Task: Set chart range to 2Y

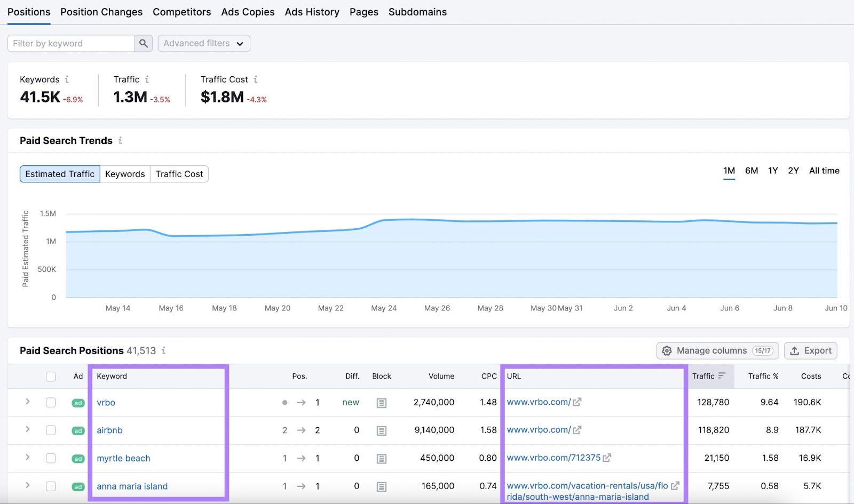Action: point(794,171)
